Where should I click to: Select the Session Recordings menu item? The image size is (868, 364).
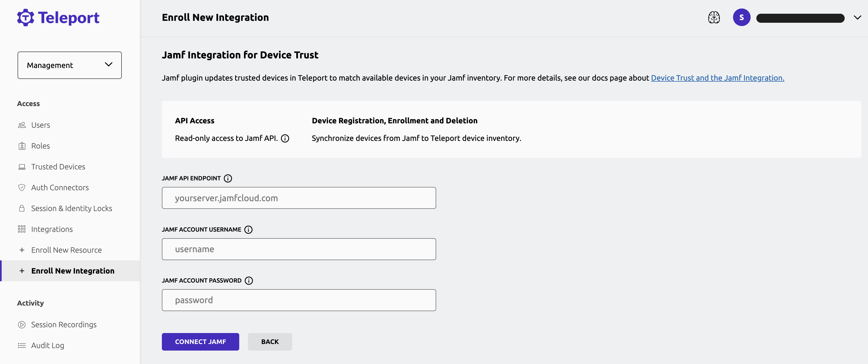click(64, 324)
